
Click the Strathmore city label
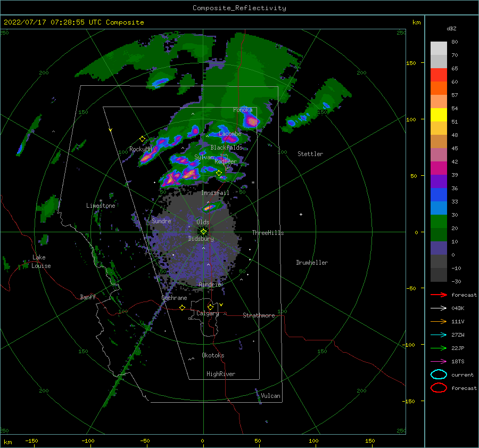coord(259,315)
